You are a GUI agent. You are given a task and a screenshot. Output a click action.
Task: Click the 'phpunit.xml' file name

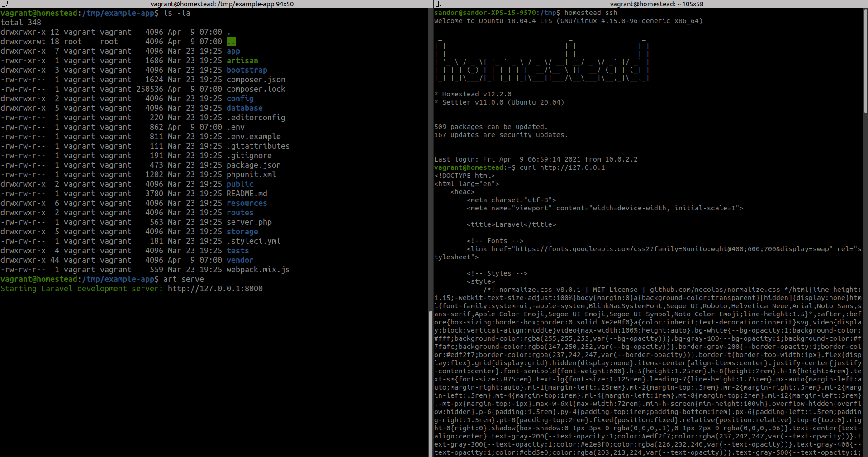[251, 175]
